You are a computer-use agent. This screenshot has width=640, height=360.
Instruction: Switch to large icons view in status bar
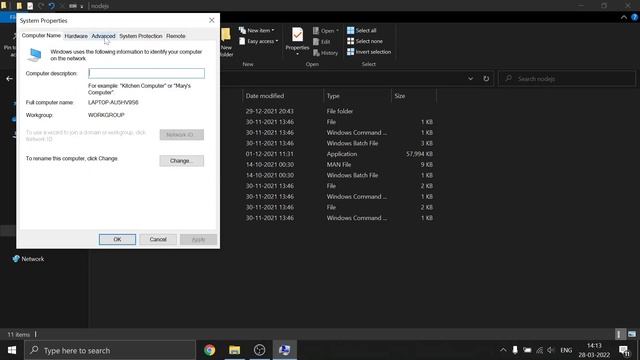tap(632, 334)
